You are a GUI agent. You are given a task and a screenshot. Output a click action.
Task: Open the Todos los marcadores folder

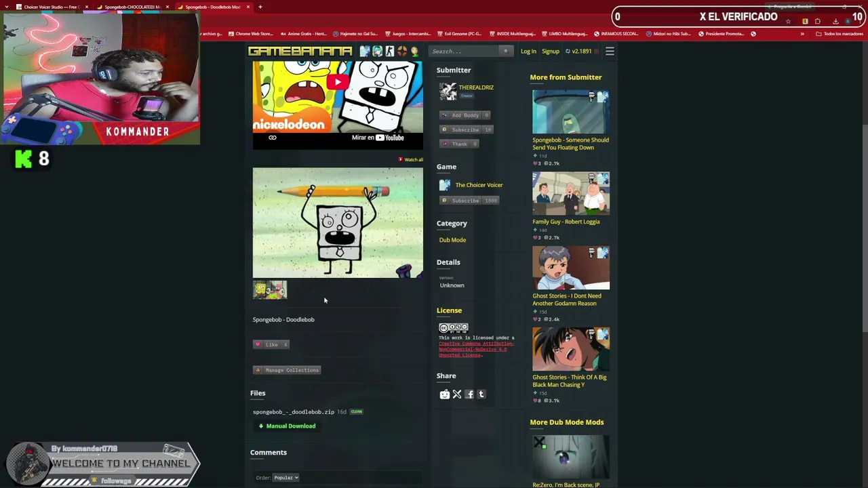(840, 33)
